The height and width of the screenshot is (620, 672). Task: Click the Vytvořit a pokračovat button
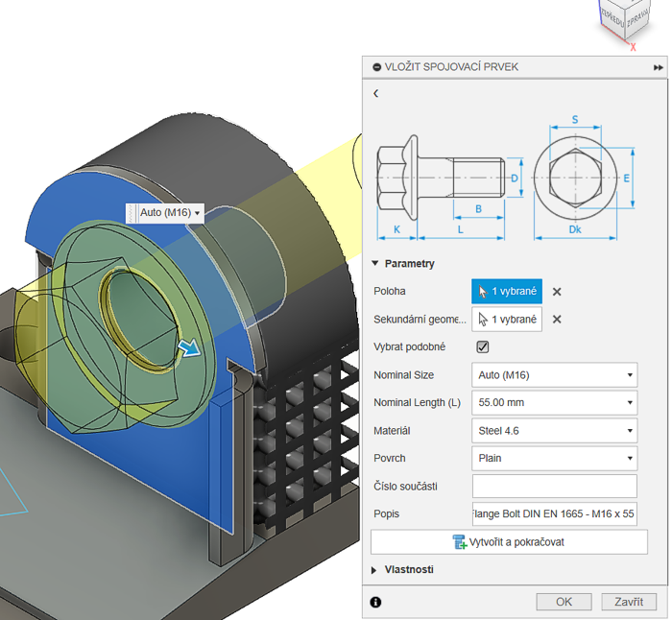pos(509,542)
